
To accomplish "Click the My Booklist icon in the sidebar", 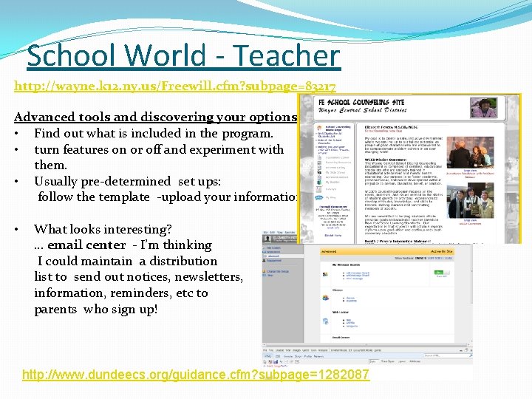I will (319, 183).
